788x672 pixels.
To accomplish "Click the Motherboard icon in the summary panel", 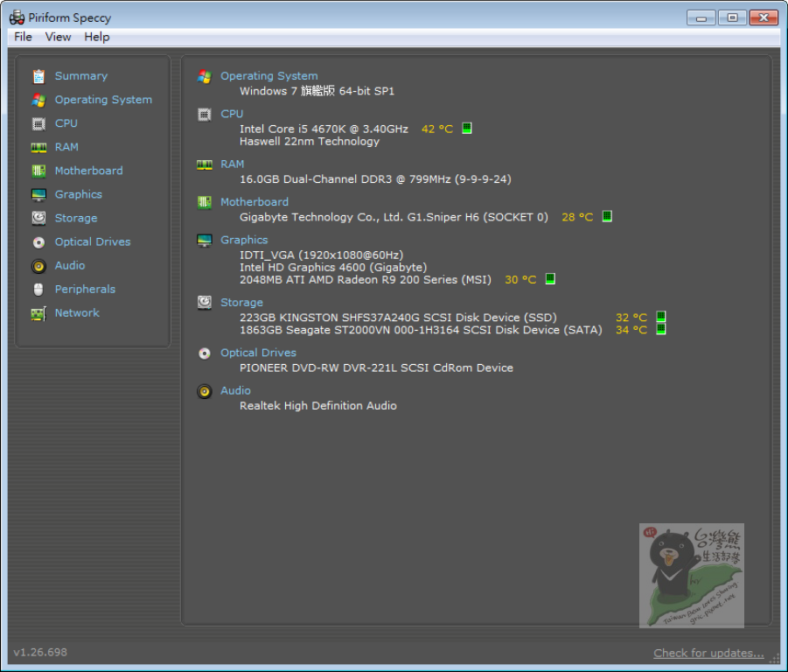I will click(205, 202).
